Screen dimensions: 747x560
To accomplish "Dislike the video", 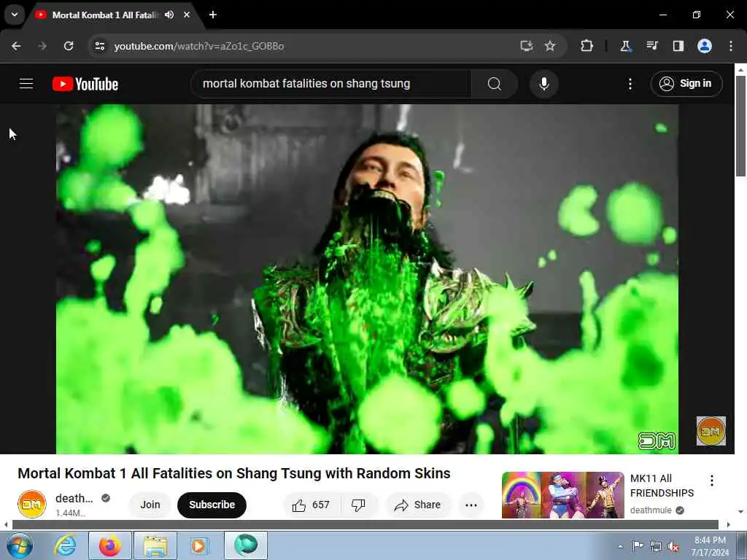I will (x=359, y=505).
